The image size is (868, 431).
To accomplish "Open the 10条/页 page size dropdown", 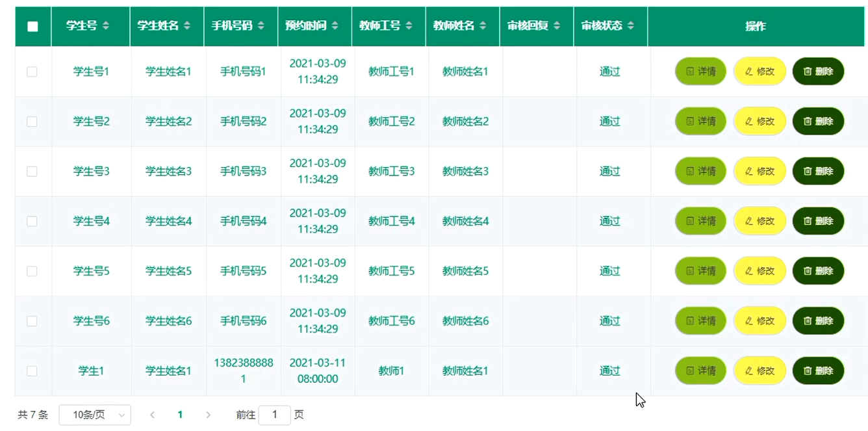I will click(95, 415).
